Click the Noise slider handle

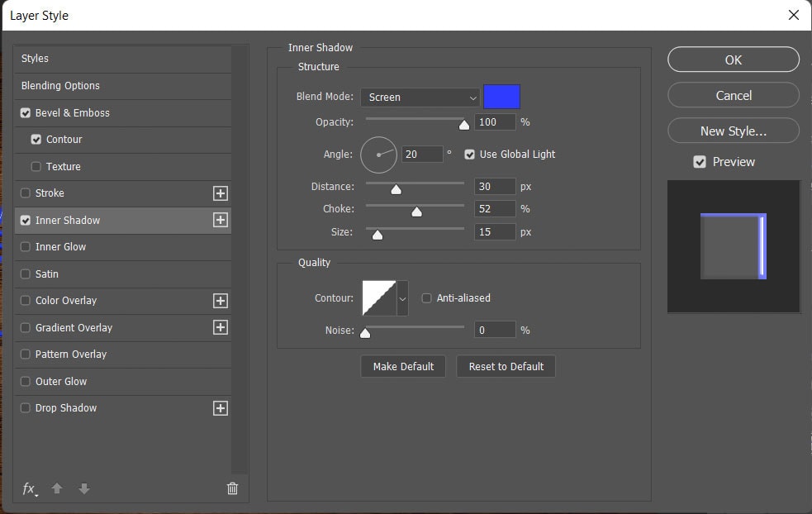point(365,333)
